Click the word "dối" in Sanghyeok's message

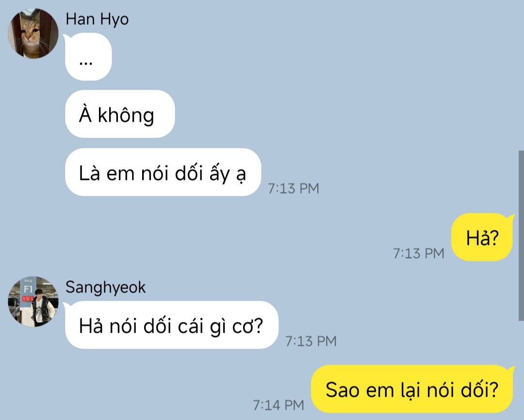[x=157, y=326]
